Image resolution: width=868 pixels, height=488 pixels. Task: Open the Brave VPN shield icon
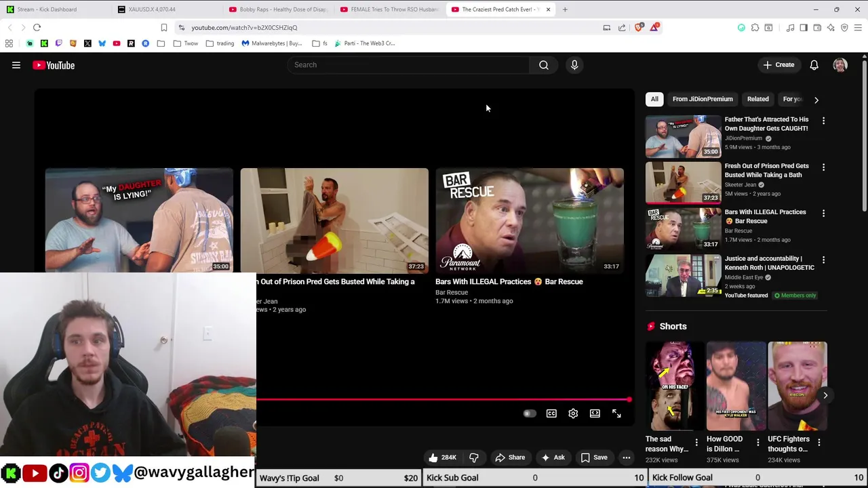pos(844,28)
